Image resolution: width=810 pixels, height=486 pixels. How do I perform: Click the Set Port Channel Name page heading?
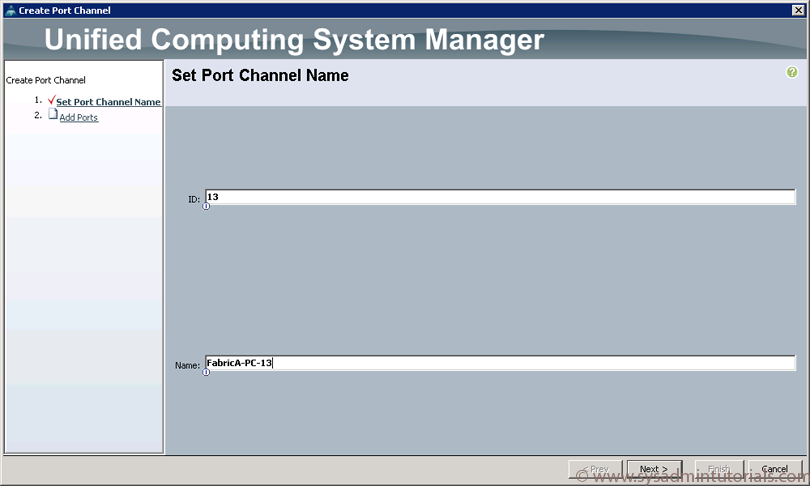point(260,75)
